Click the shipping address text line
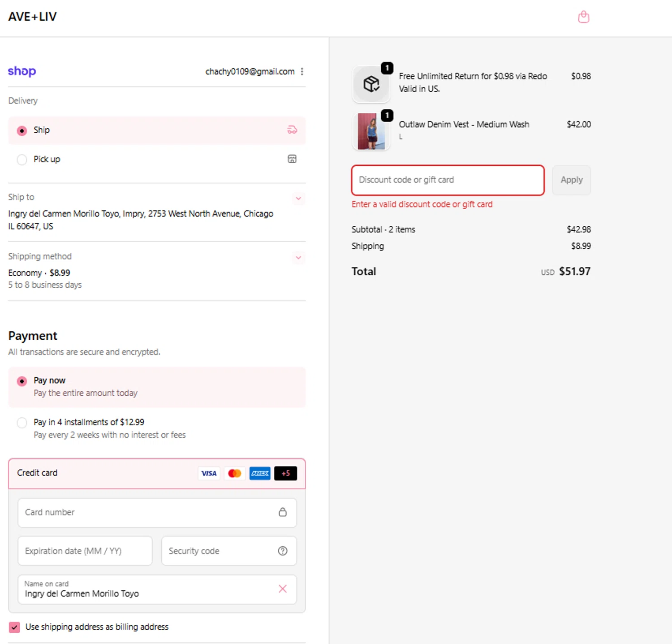672x644 pixels. click(141, 220)
